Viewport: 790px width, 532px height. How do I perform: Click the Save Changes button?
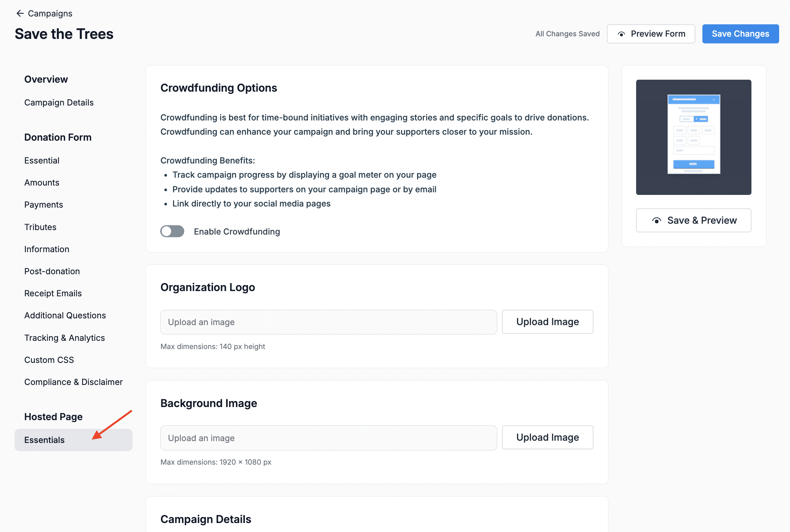[741, 34]
